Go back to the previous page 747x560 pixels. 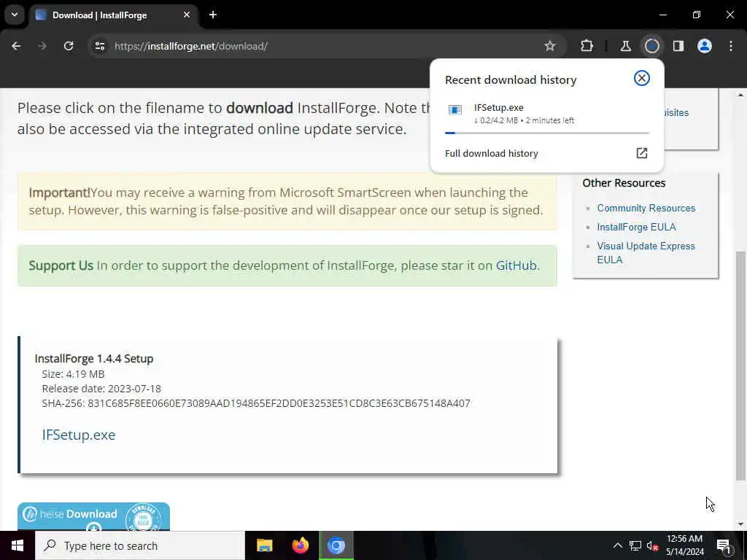(16, 46)
